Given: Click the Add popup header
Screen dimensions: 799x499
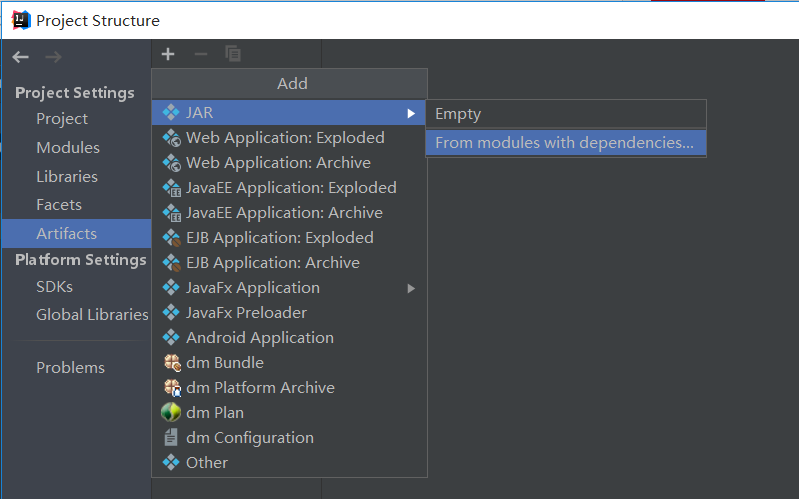Looking at the screenshot, I should [x=289, y=84].
